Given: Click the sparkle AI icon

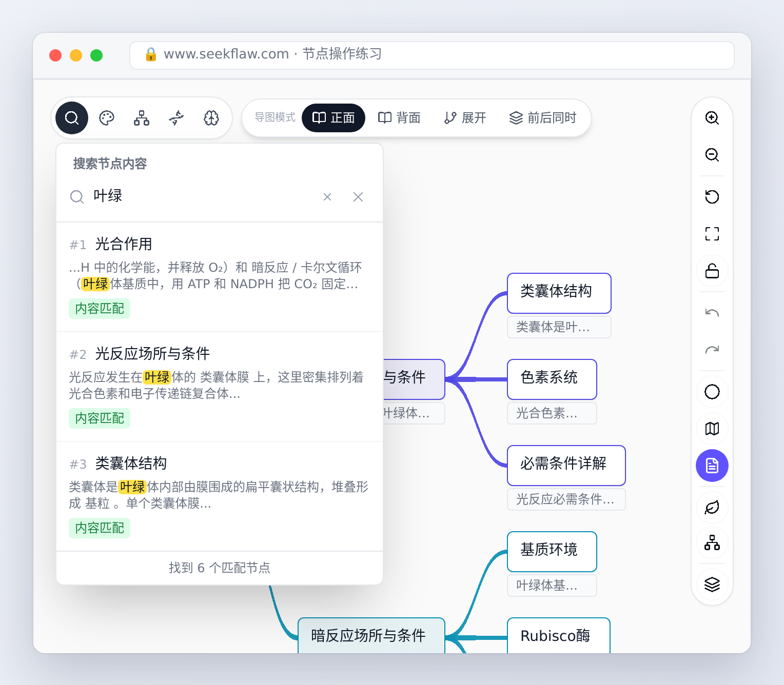Looking at the screenshot, I should click(177, 118).
